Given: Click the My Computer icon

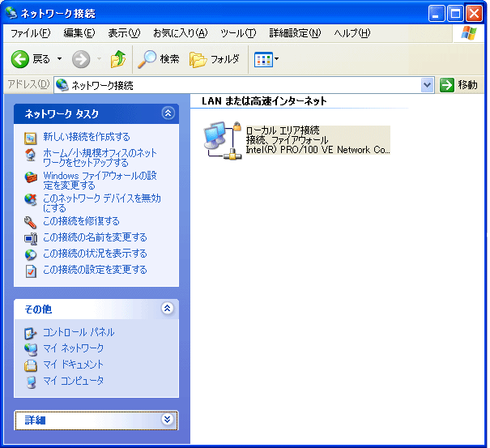Looking at the screenshot, I should coord(31,382).
